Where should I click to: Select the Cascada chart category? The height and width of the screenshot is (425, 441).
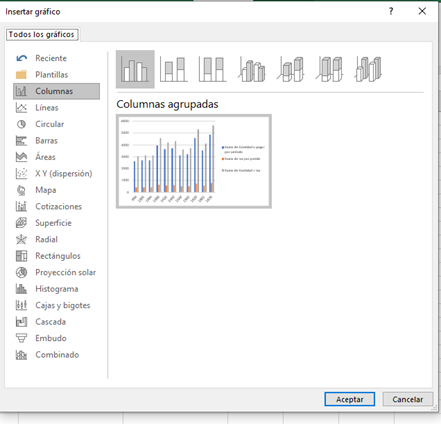56,322
